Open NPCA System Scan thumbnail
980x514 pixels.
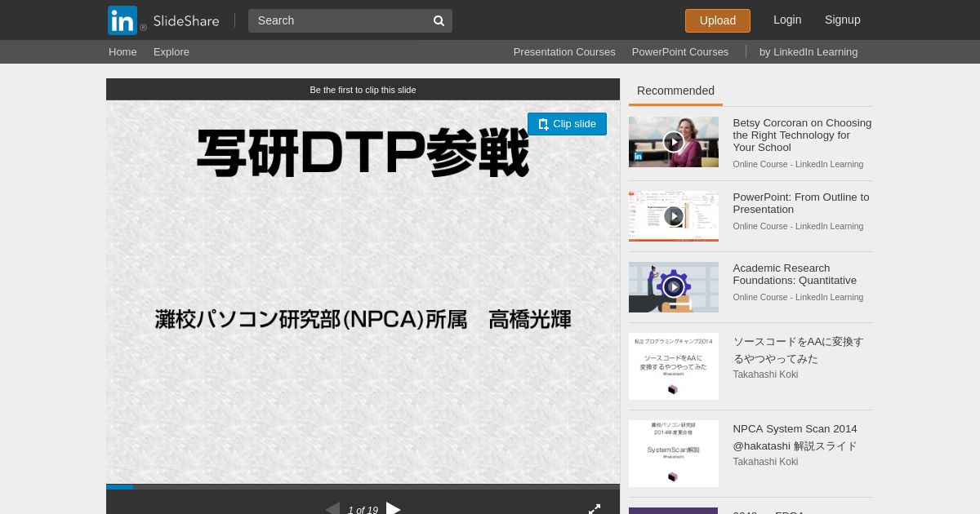[x=674, y=454]
